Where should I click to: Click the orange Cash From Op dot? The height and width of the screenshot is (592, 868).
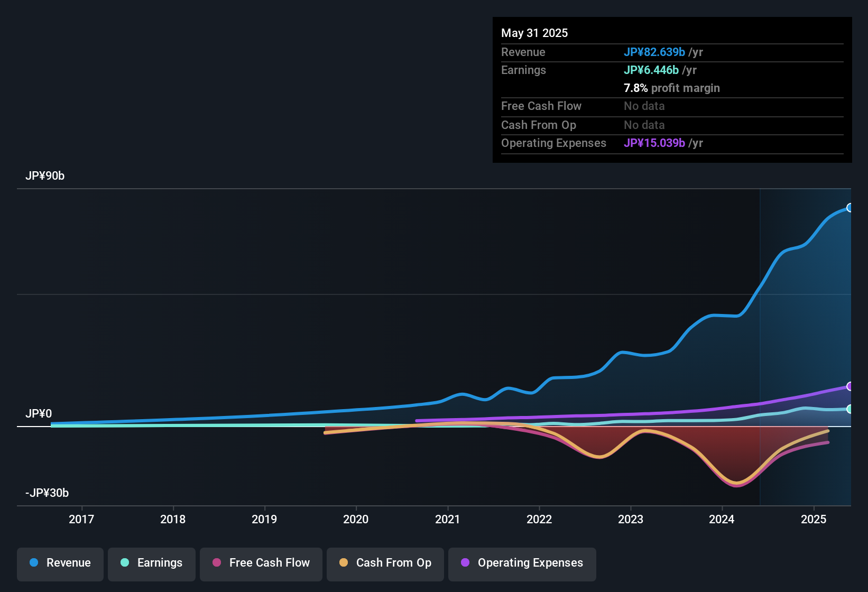(x=344, y=563)
